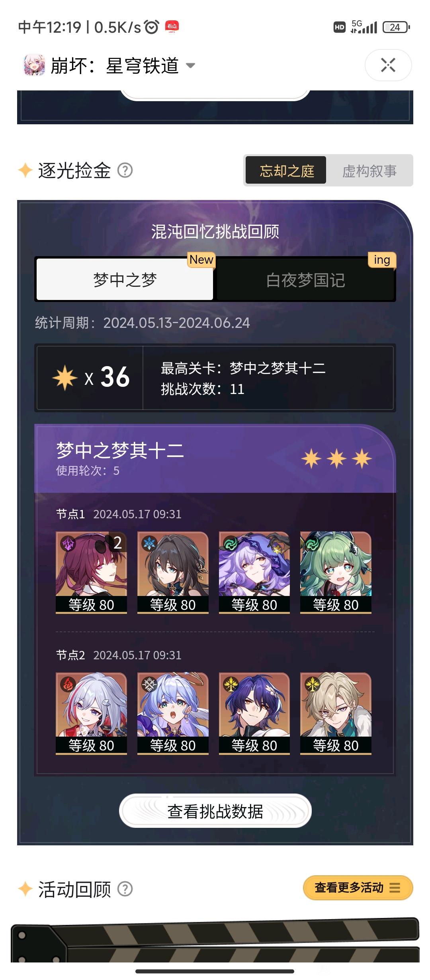This screenshot has width=430, height=980.
Task: Tap the help icon next to 活动回顾
Action: click(x=125, y=889)
